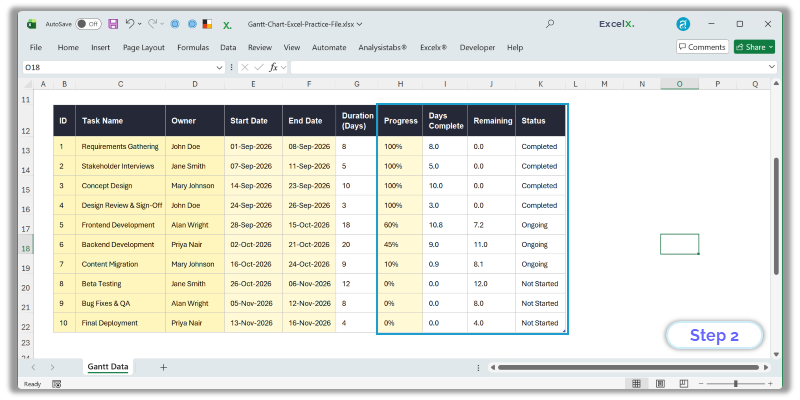This screenshot has width=800, height=400.
Task: Click the horizontal scrollbar right arrow
Action: [x=766, y=367]
